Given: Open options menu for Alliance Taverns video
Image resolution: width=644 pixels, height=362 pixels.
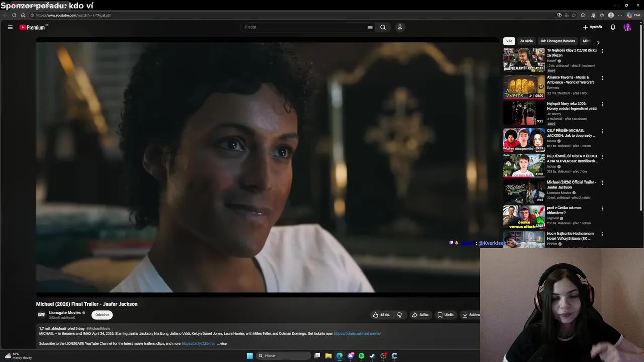Looking at the screenshot, I should click(602, 78).
